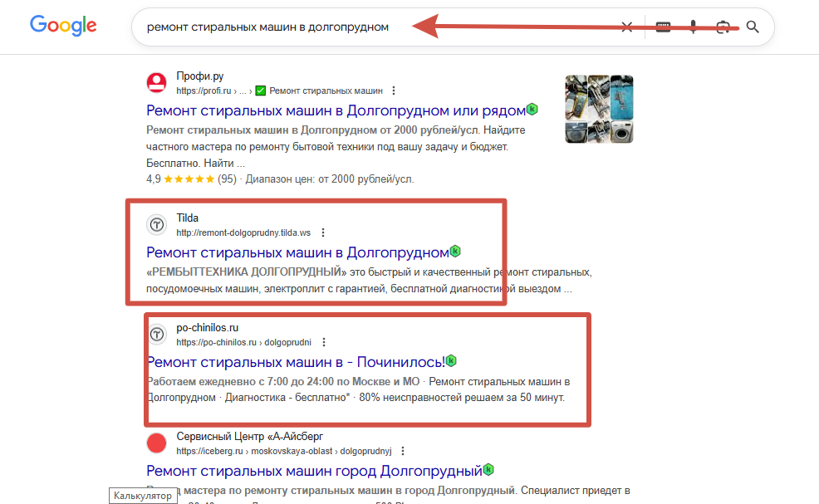Click the po-chinilos.ru favicon
Image resolution: width=819 pixels, height=504 pixels.
156,335
